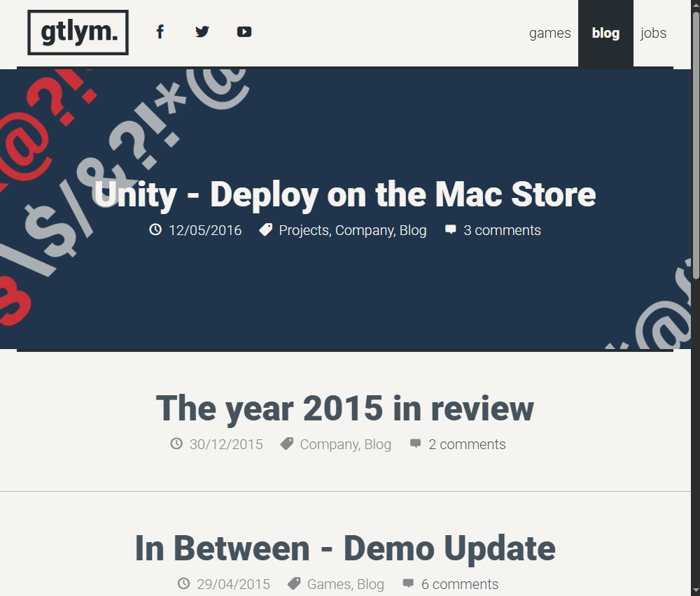This screenshot has height=596, width=700.
Task: Open the Blog category on the Unity post
Action: point(413,230)
